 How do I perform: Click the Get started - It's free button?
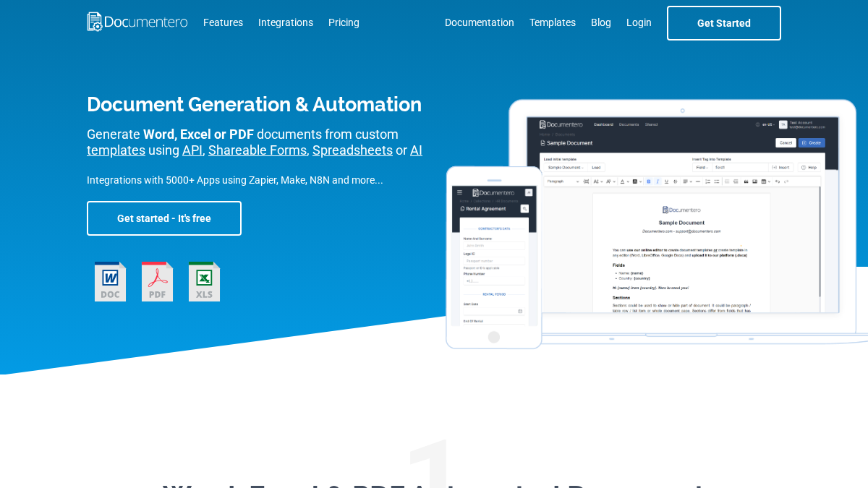(x=164, y=218)
